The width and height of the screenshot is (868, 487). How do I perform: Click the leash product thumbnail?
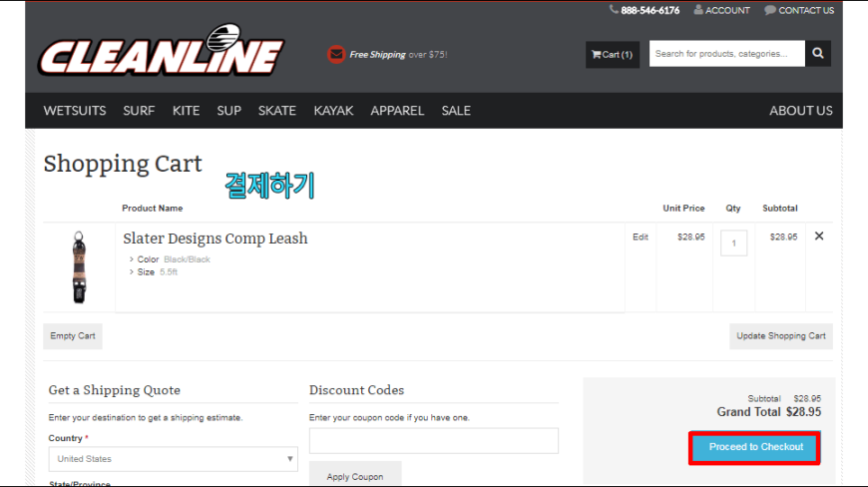79,267
